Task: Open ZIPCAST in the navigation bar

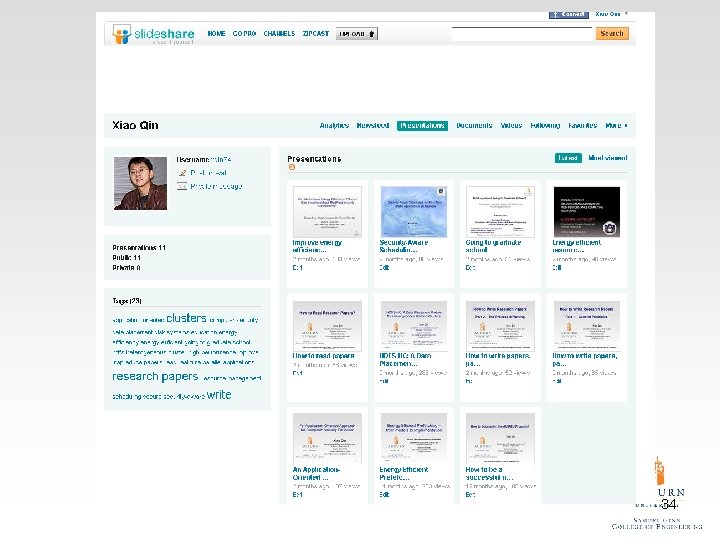Action: [316, 34]
